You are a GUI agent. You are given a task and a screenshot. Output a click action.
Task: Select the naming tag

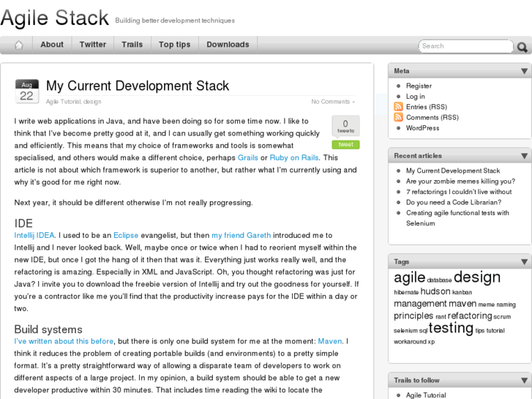coord(506,305)
